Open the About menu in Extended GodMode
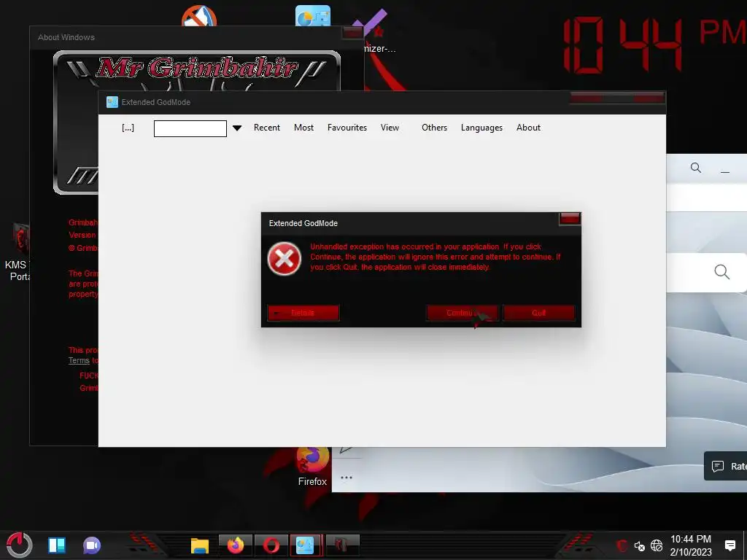The width and height of the screenshot is (747, 560). click(528, 128)
